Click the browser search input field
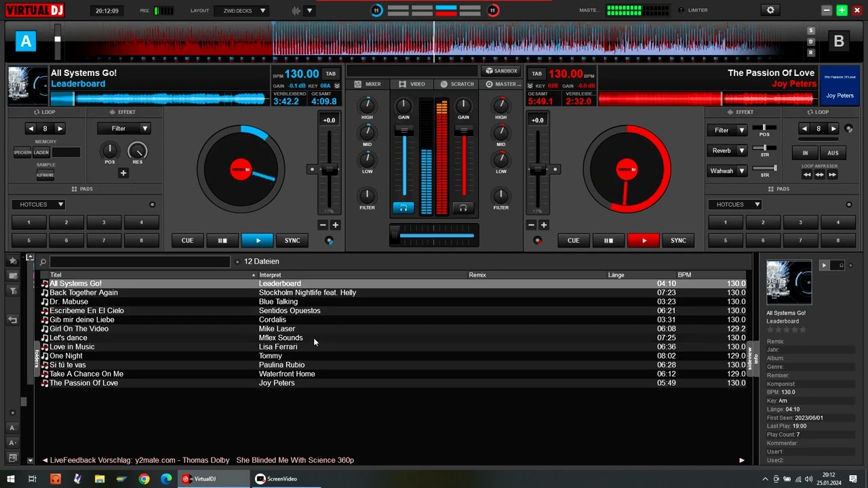The width and height of the screenshot is (868, 488). coord(140,262)
